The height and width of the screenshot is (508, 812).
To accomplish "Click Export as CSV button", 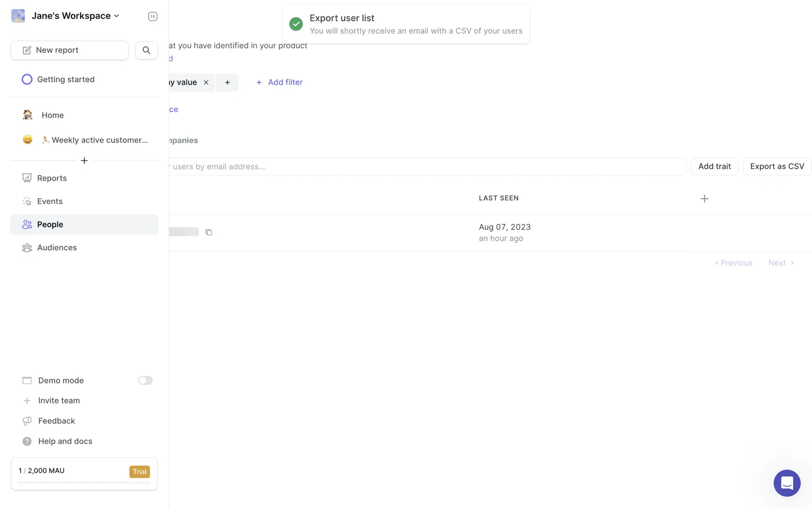I will tap(777, 166).
